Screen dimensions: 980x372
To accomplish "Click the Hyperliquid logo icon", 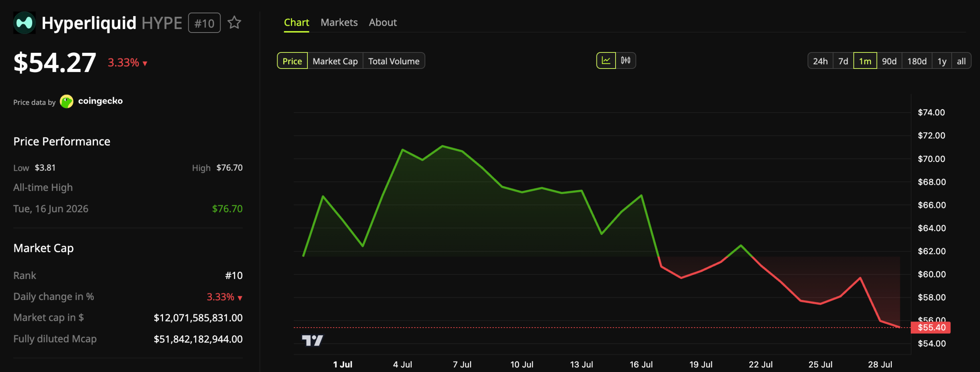I will click(24, 23).
